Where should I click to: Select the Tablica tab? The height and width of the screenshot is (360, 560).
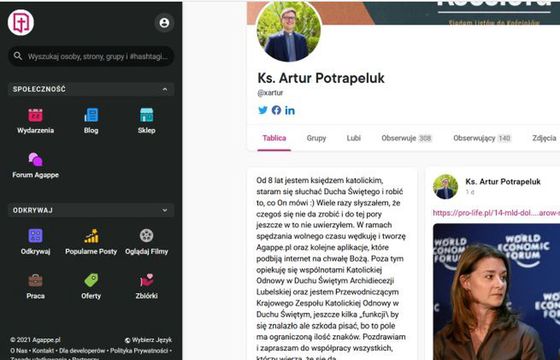274,138
